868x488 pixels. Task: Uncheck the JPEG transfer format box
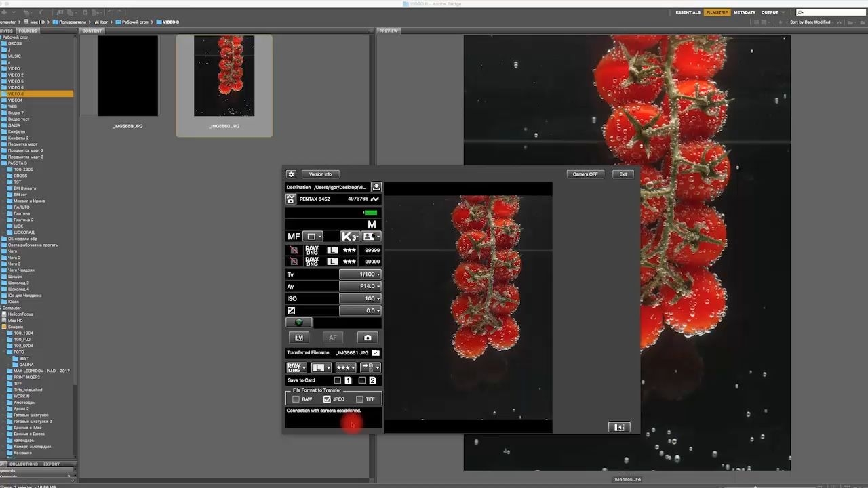[327, 399]
